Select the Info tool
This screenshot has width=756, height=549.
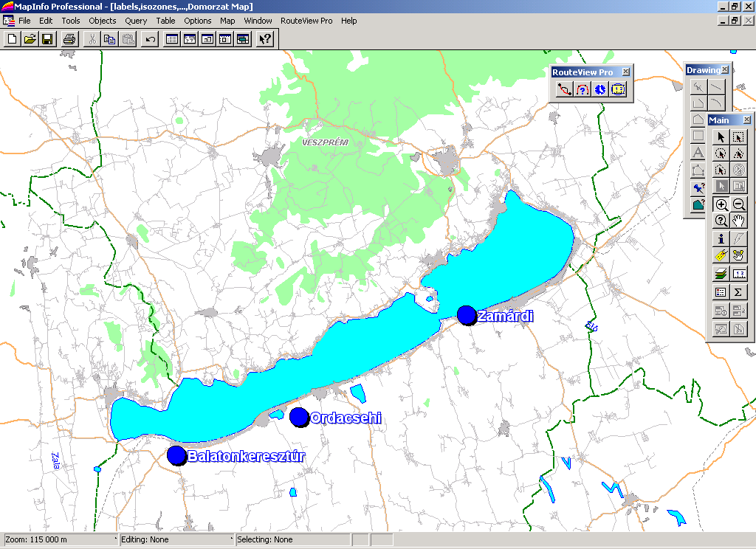[x=721, y=239]
